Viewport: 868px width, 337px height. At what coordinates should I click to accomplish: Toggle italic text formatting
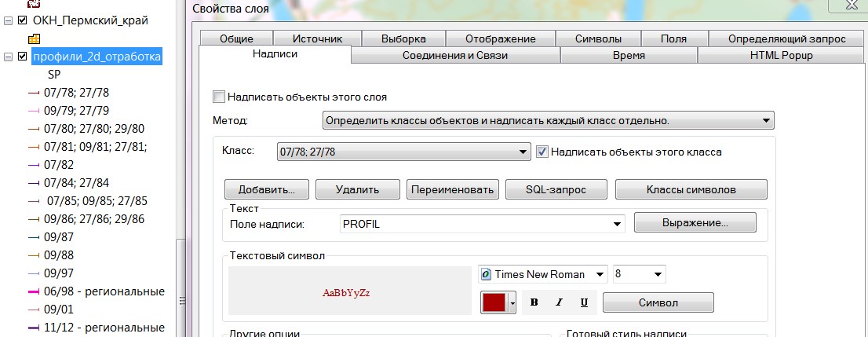(x=559, y=302)
